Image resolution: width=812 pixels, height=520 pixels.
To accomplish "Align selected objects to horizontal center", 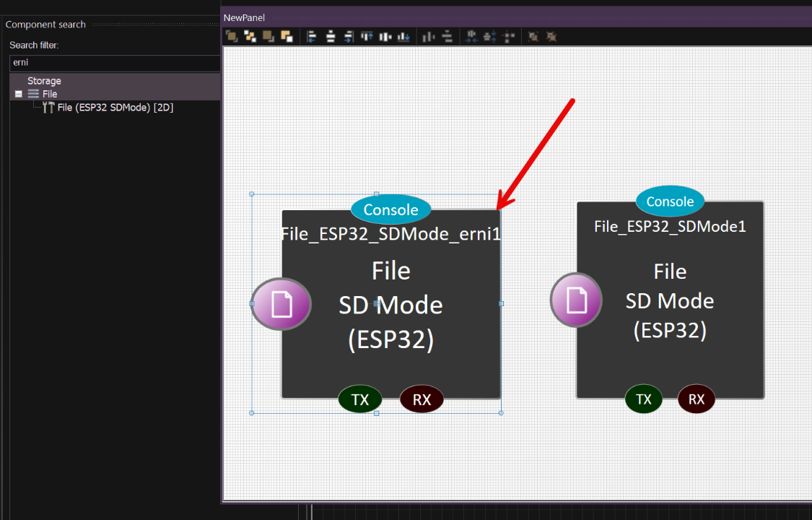I will tap(331, 36).
